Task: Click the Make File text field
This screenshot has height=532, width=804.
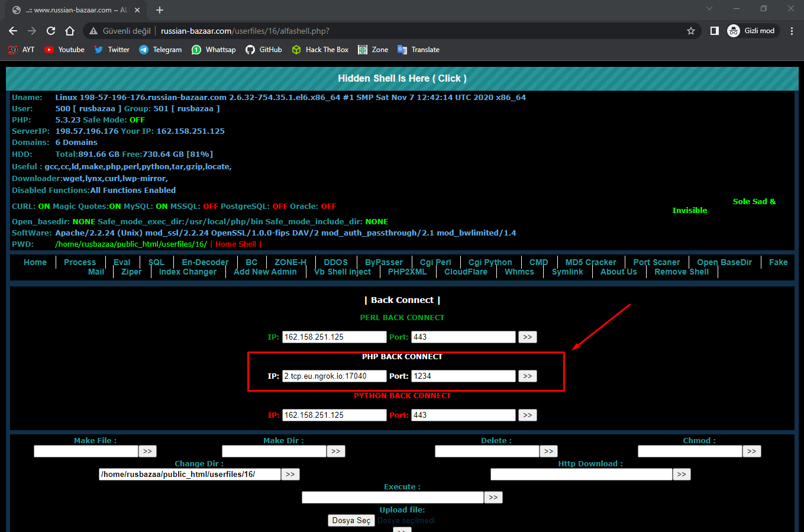Action: 86,451
